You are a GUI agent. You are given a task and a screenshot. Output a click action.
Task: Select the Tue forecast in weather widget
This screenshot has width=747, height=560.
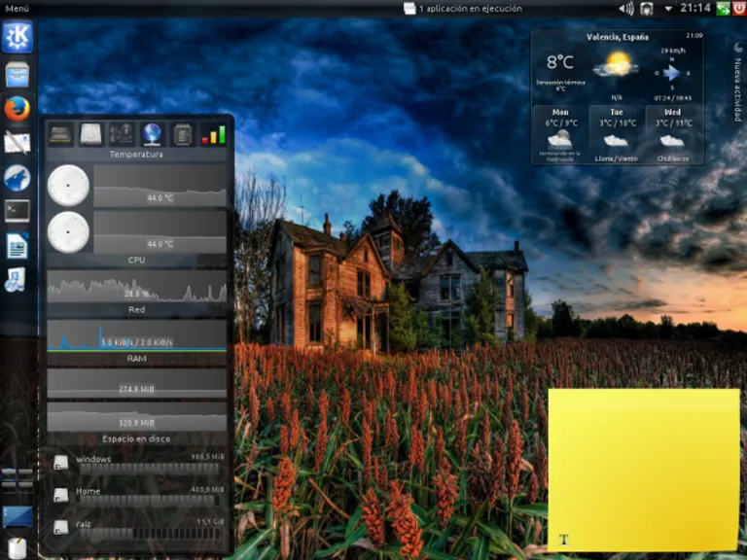(617, 134)
